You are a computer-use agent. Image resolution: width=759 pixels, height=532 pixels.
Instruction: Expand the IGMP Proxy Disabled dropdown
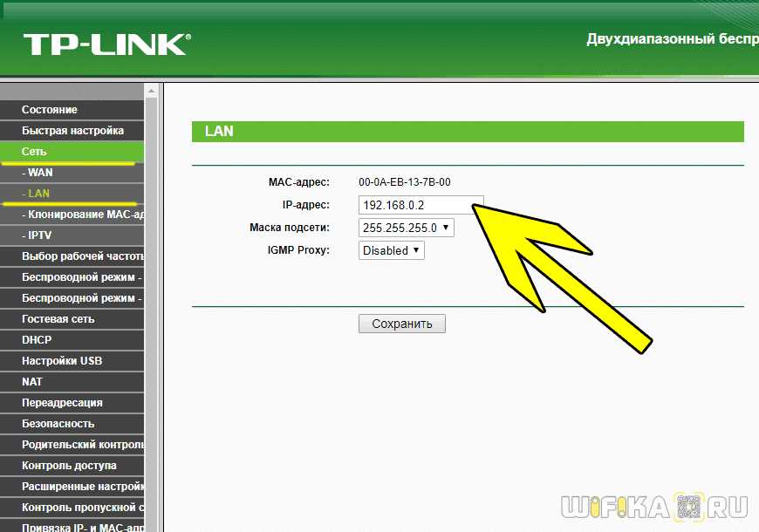click(391, 250)
